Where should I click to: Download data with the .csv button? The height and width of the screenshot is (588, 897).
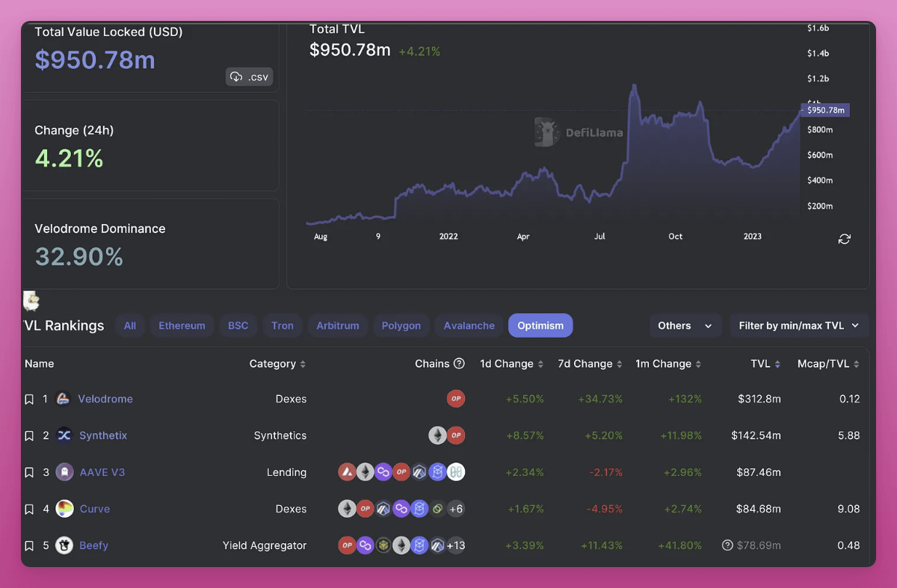pos(250,77)
